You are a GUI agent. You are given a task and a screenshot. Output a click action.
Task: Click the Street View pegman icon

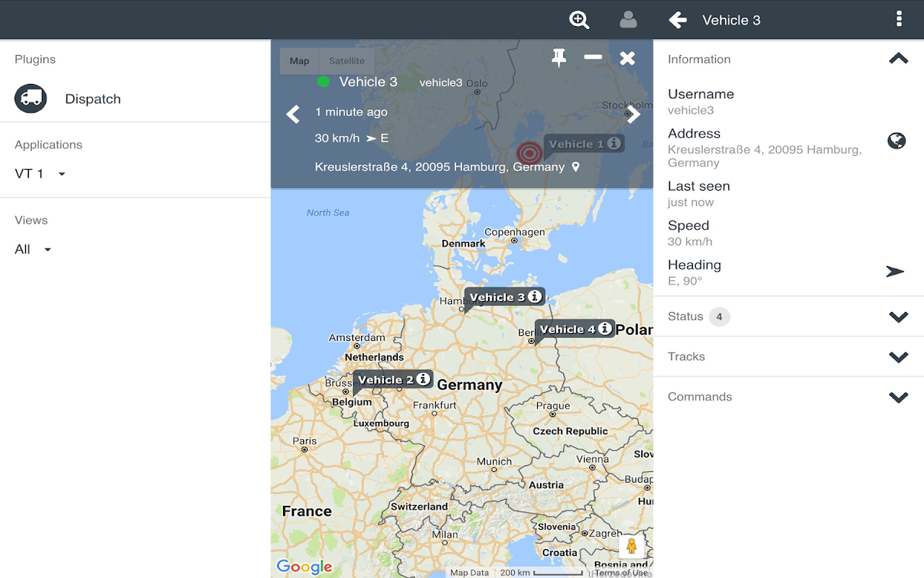click(631, 546)
